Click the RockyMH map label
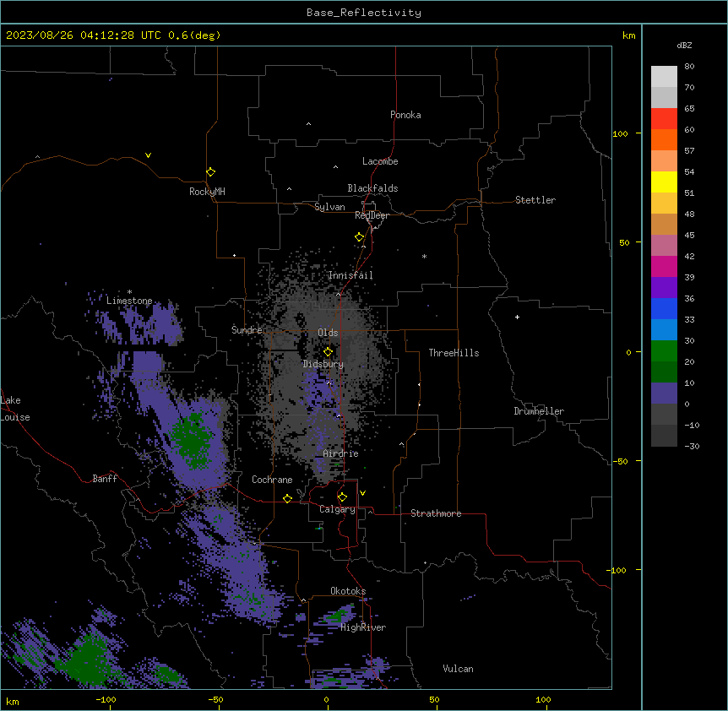Screen dimensions: 728x711 click(207, 192)
